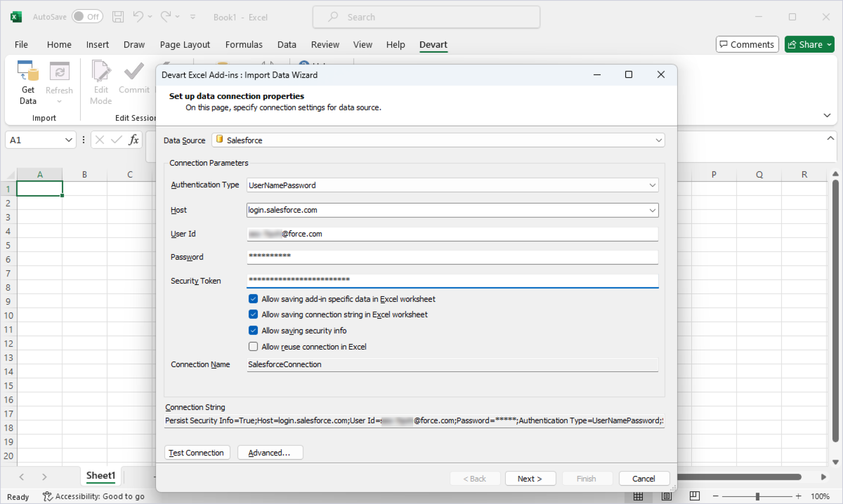Click the Undo arrow icon
The height and width of the screenshot is (504, 843).
tap(138, 17)
